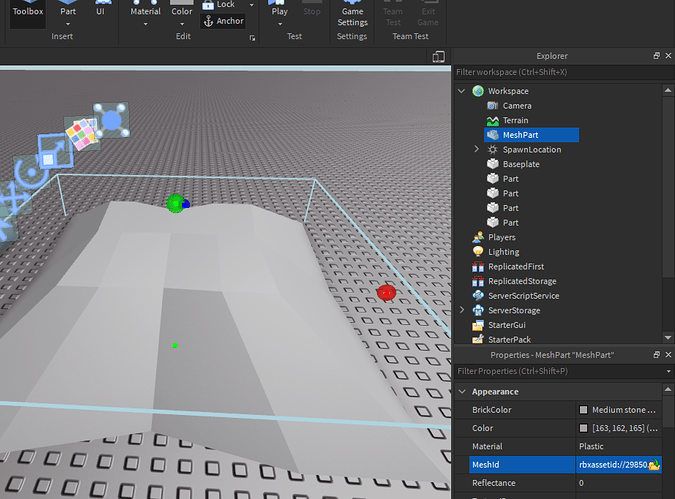The width and height of the screenshot is (675, 499).
Task: Click the move tool widget icon in viewport
Action: click(15, 200)
